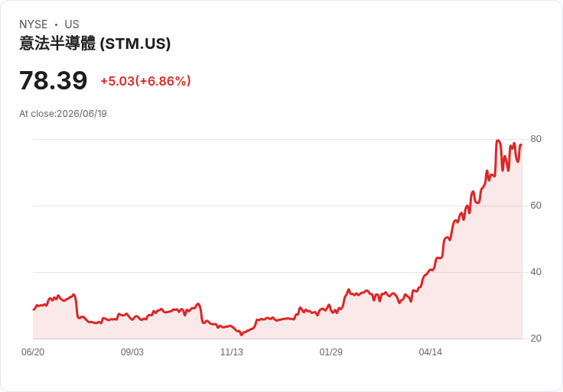
Task: Click the chart line's starting point at 06/20
Action: tap(34, 309)
